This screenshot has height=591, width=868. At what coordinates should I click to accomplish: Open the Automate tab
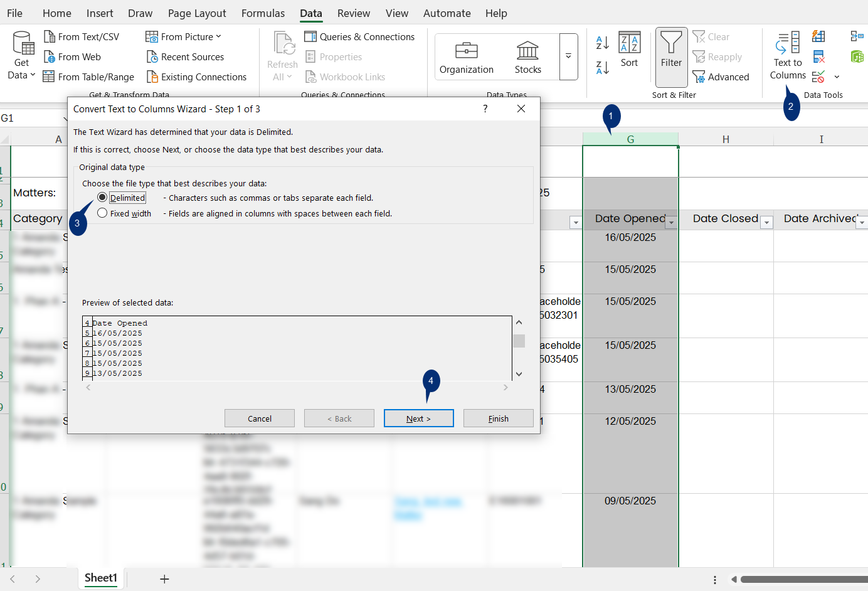click(447, 13)
